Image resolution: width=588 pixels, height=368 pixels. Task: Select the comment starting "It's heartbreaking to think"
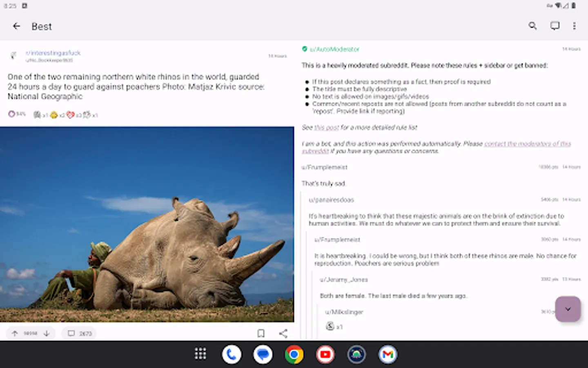(x=436, y=220)
